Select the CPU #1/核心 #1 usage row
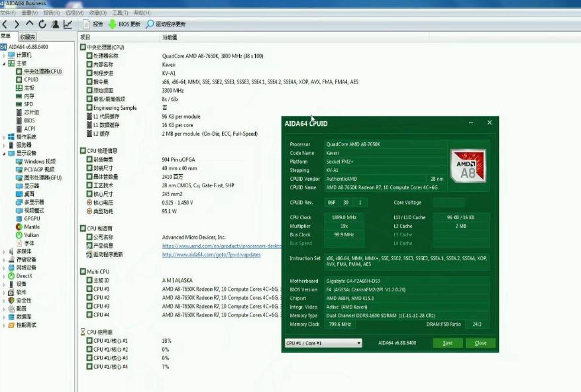 point(129,341)
